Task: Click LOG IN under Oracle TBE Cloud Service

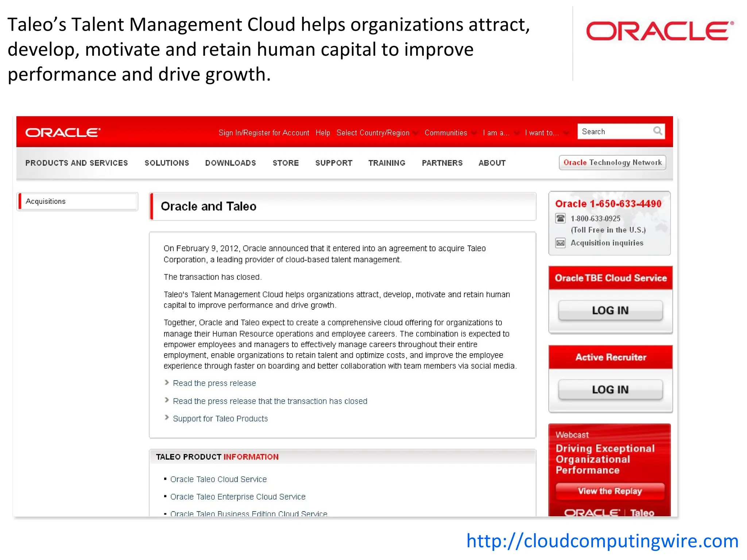Action: pyautogui.click(x=610, y=310)
